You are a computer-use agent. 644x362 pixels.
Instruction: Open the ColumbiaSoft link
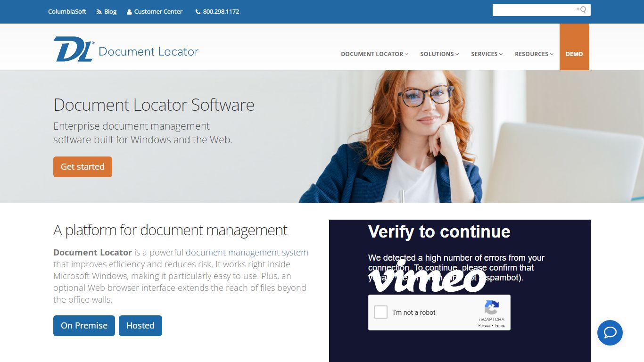(x=67, y=12)
